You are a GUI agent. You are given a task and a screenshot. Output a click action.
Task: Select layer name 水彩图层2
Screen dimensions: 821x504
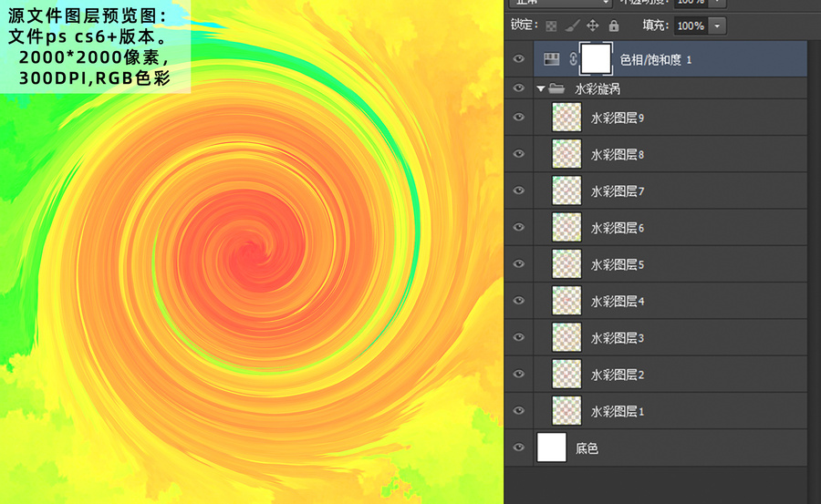618,375
